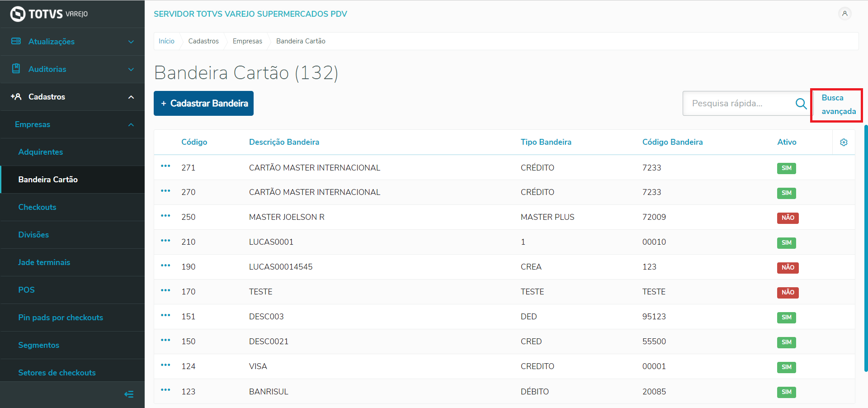
Task: Click código bandeira 72009
Action: click(654, 217)
